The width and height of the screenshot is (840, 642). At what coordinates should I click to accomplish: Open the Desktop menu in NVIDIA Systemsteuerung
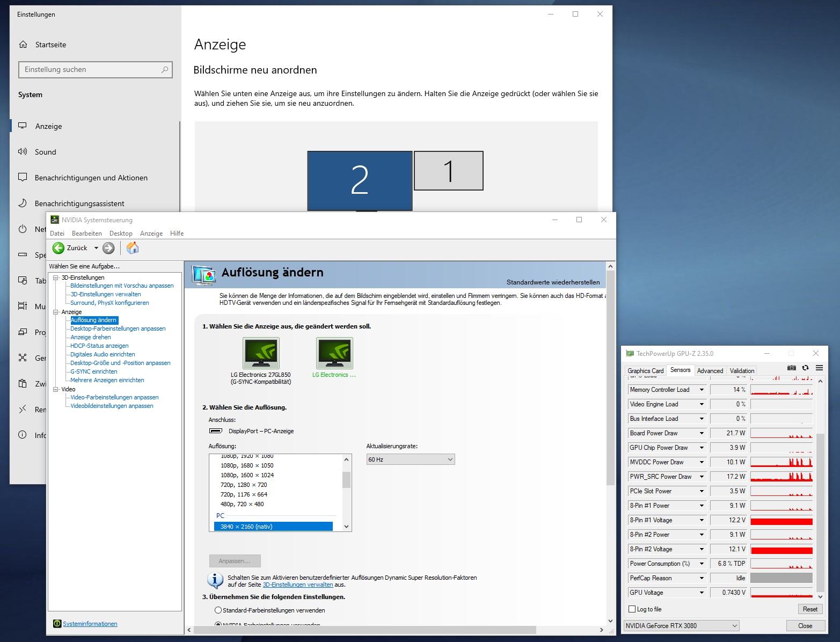121,234
